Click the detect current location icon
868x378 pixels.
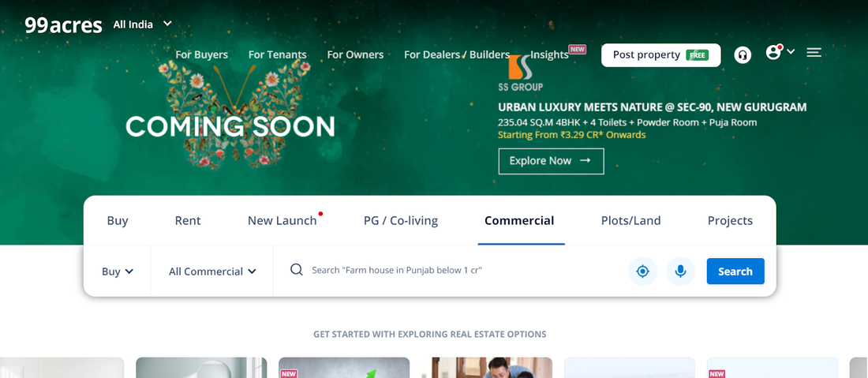tap(642, 271)
